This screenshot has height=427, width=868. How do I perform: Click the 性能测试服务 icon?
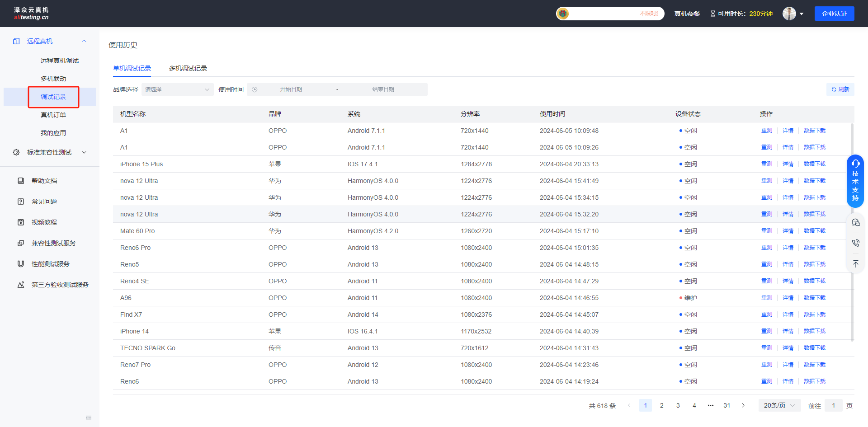(x=21, y=264)
